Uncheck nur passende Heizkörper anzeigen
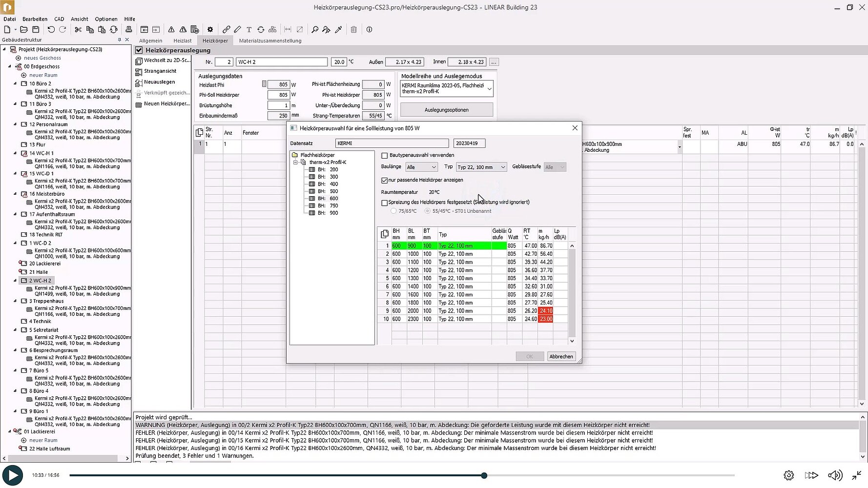868x488 pixels. point(385,181)
